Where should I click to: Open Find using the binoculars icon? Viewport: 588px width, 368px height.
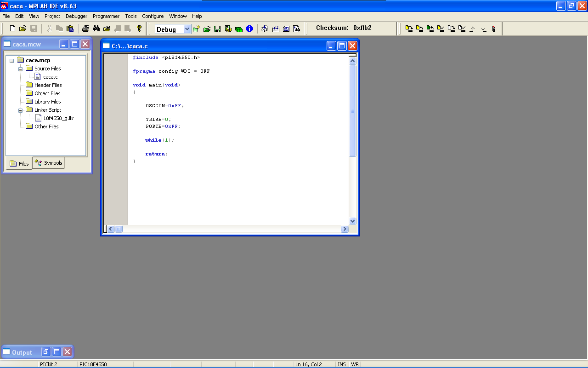(x=96, y=29)
